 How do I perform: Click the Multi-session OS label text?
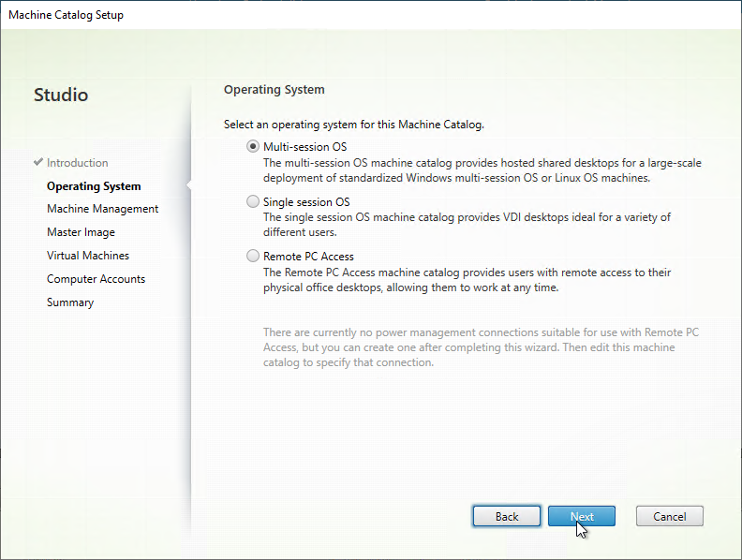pos(304,147)
